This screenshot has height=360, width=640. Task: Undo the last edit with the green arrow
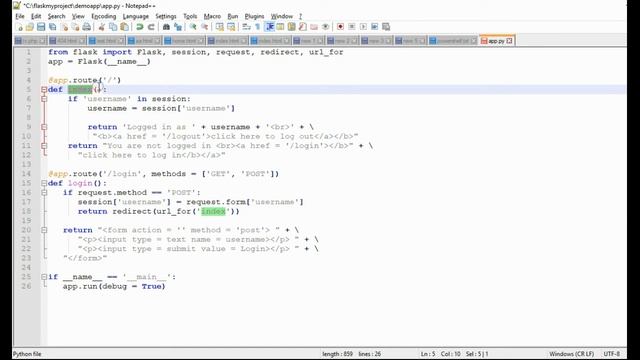pos(140,27)
